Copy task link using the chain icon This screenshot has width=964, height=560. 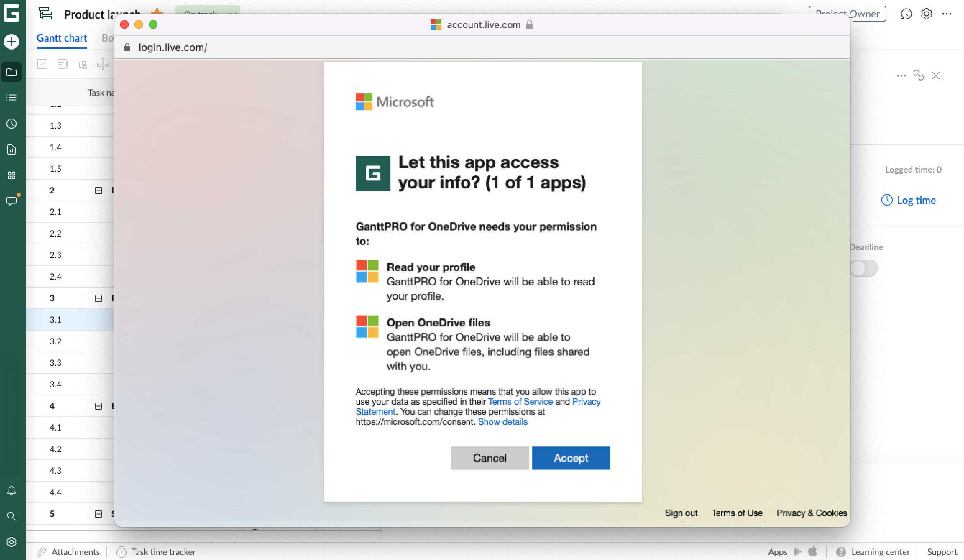(x=919, y=75)
